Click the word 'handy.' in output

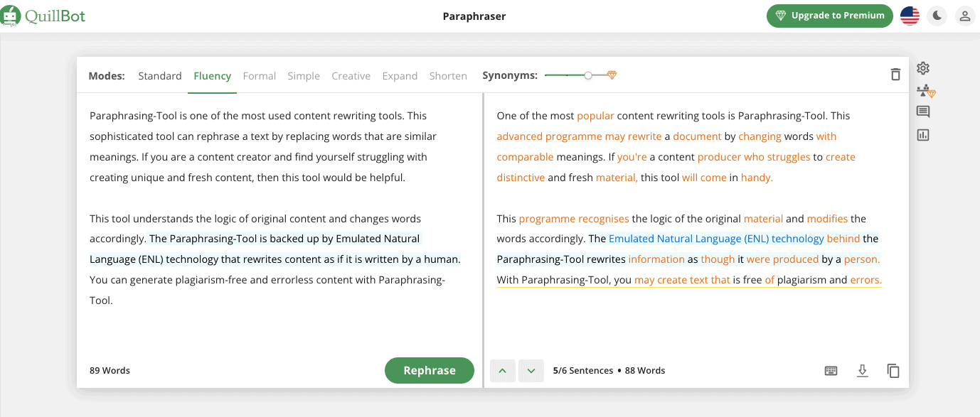(757, 178)
